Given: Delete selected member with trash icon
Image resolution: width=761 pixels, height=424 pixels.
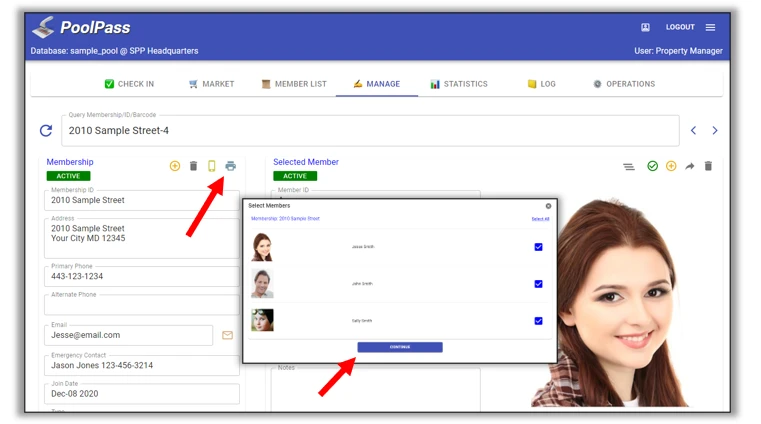Looking at the screenshot, I should pos(708,166).
